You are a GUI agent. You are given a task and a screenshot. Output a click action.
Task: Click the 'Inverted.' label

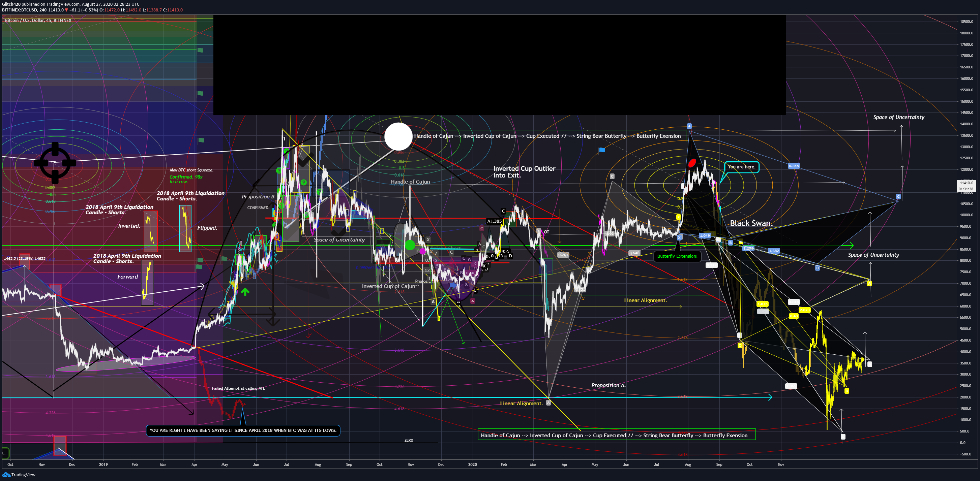129,226
